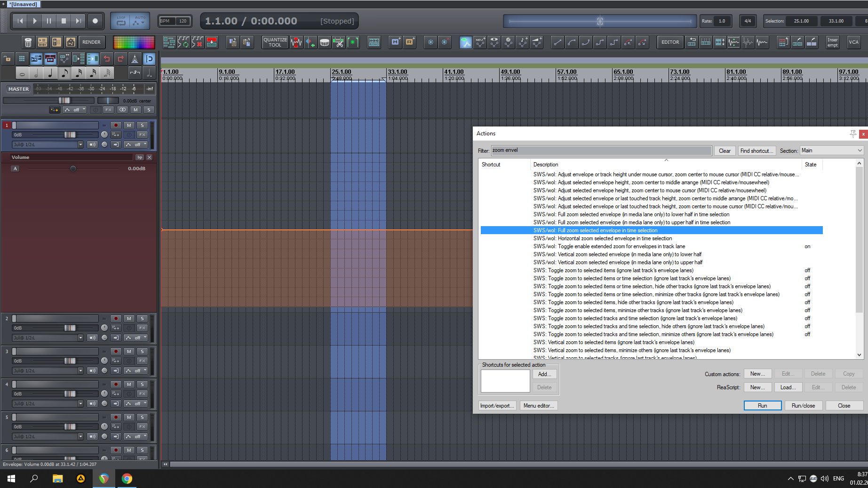
Task: Click the drum icon in toolbar
Action: pyautogui.click(x=325, y=42)
